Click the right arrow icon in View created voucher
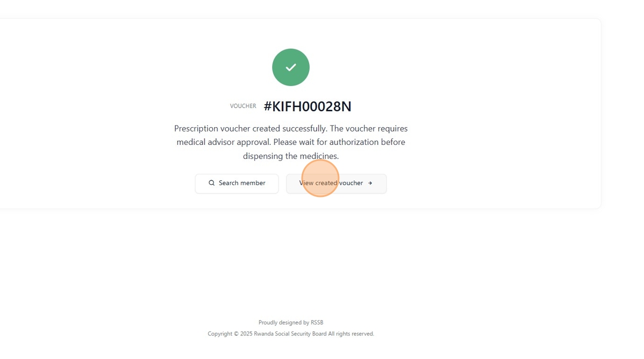 click(370, 183)
